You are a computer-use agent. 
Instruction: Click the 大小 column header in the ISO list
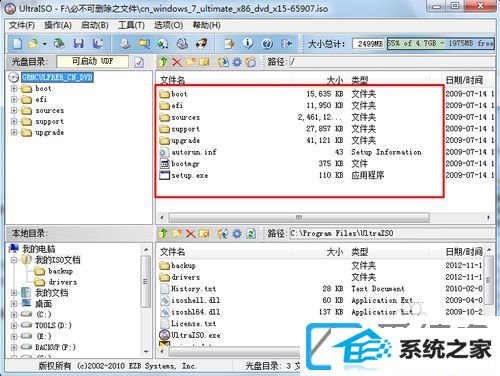(335, 80)
